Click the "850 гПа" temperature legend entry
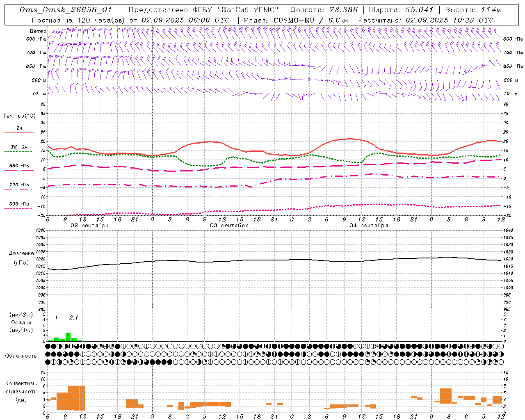This screenshot has width=525, height=420. 19,166
